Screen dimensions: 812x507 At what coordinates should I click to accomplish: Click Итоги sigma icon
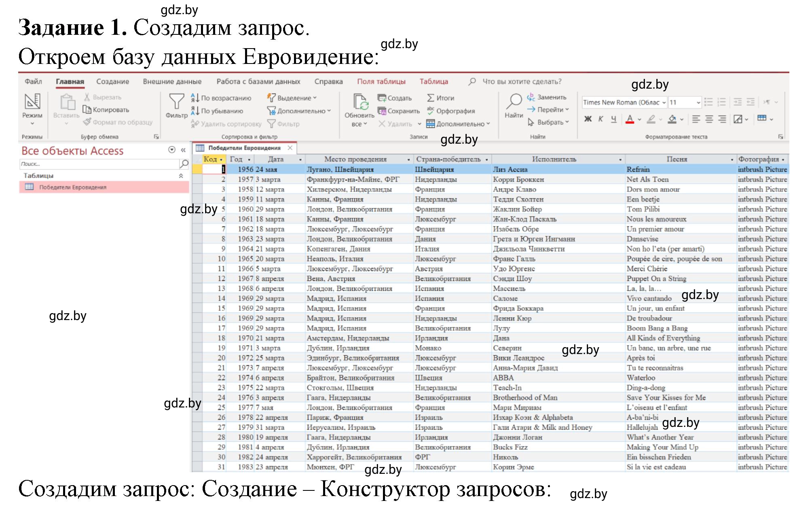[430, 98]
